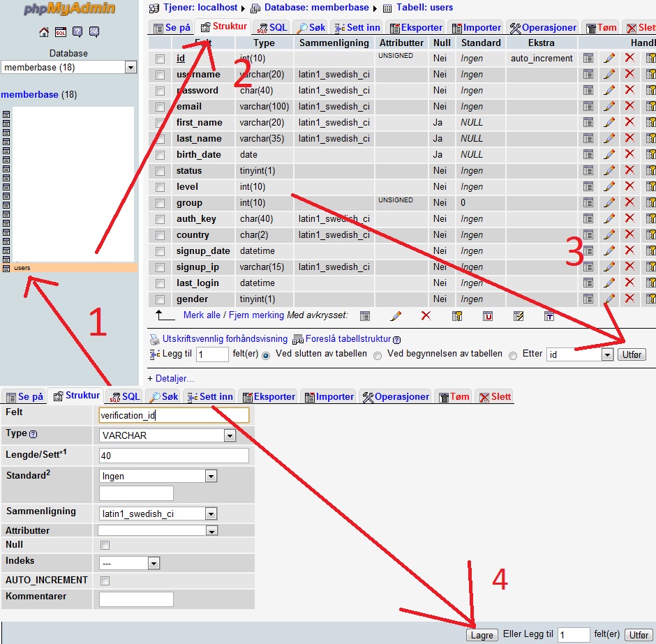Open the 'Se på' tab in top bar
The width and height of the screenshot is (656, 644).
tap(172, 28)
